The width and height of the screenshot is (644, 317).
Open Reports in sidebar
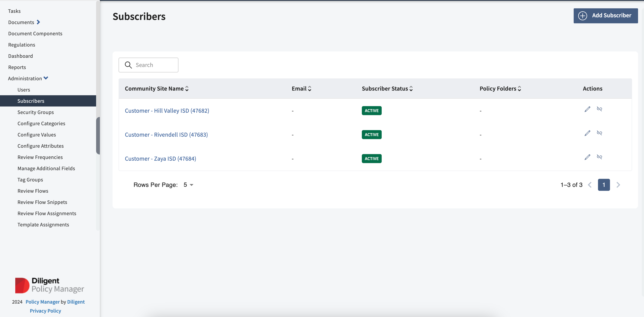(x=17, y=67)
